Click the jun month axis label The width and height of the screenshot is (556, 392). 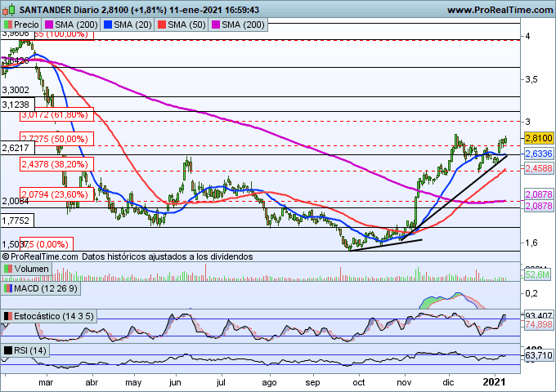click(175, 382)
